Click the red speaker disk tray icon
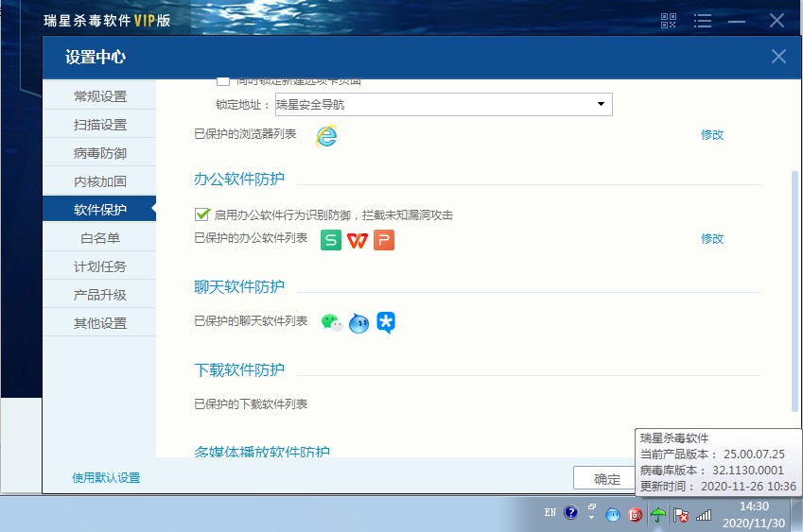Viewport: 803px width, 532px height. 635,515
